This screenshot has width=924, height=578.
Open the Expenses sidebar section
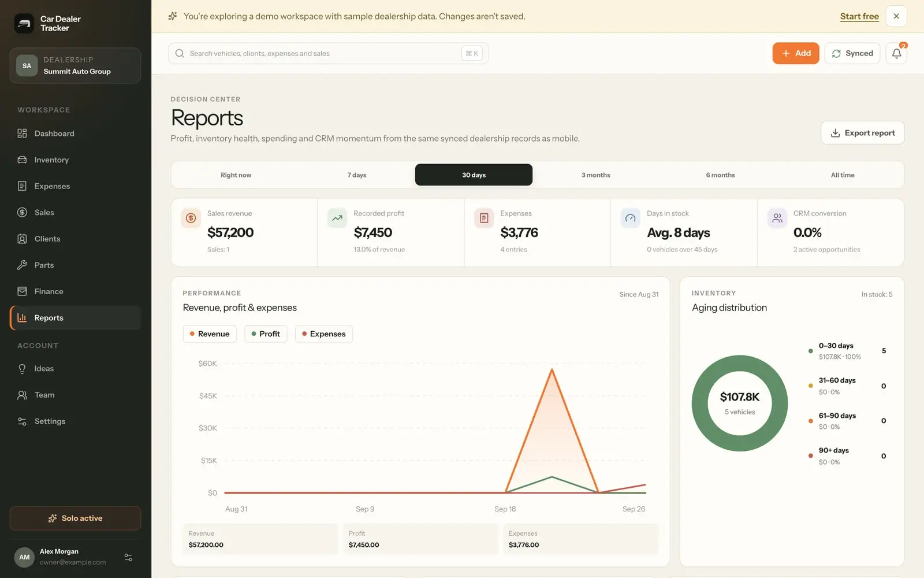(x=75, y=186)
